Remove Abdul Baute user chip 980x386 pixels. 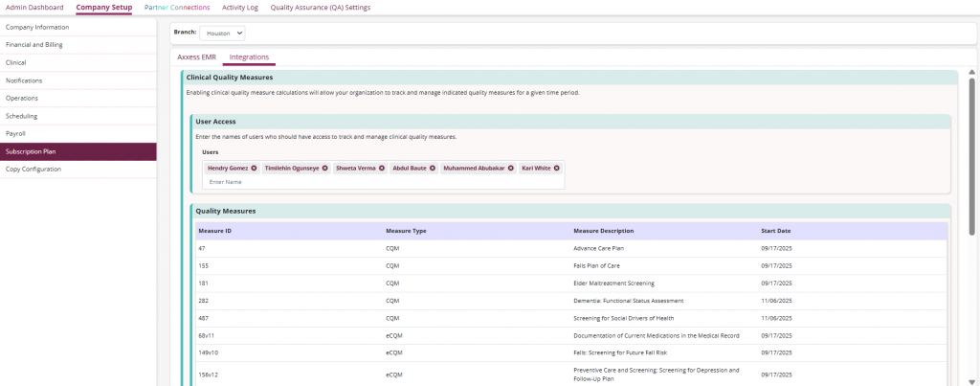[432, 168]
